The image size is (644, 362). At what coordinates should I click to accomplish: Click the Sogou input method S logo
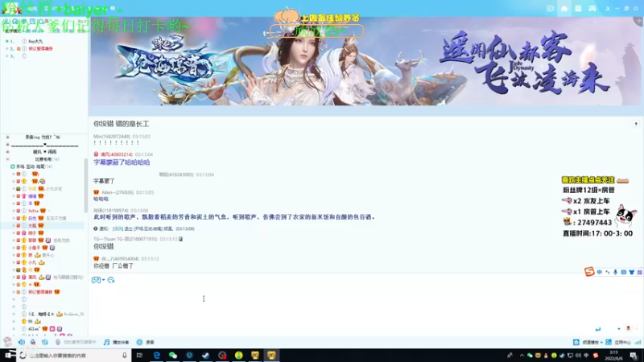tap(589, 272)
